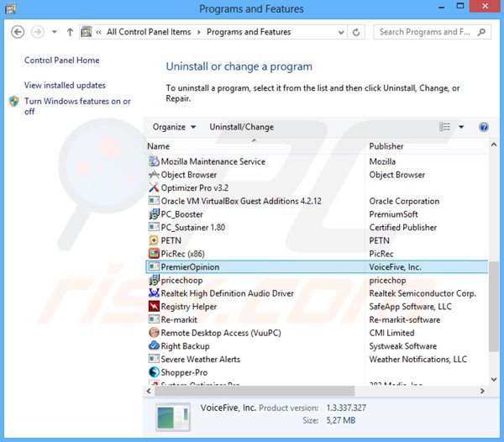
Task: Select Severe Weather Alerts entry name
Action: pyautogui.click(x=200, y=360)
